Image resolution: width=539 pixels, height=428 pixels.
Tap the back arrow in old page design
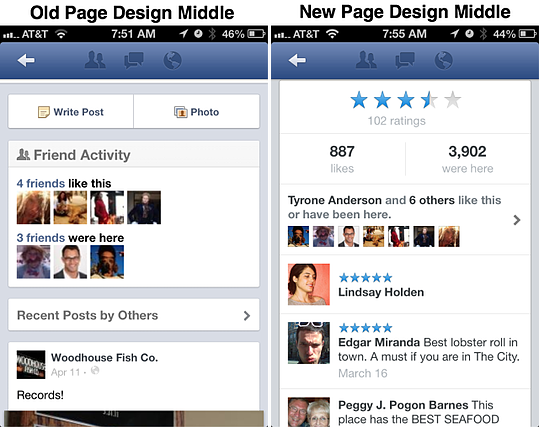[26, 61]
